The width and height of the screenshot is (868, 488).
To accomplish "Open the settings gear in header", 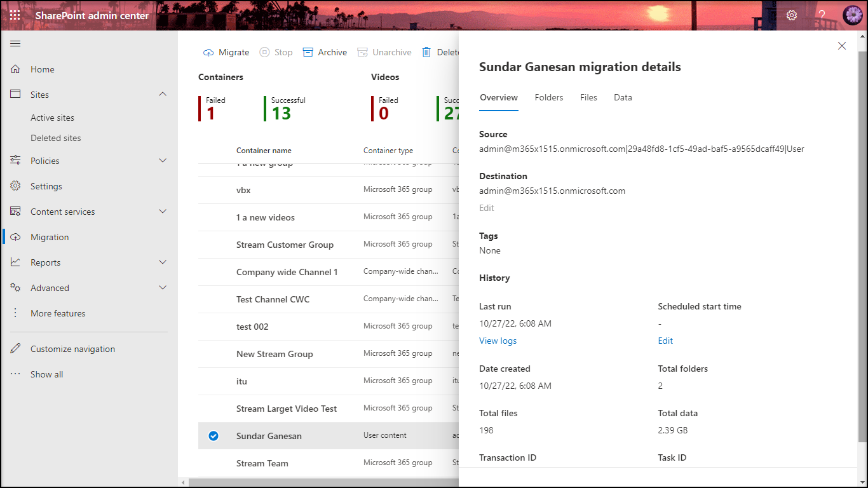I will pyautogui.click(x=792, y=15).
